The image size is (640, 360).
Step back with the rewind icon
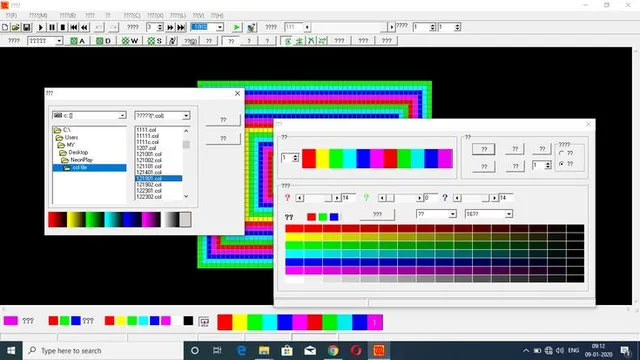[x=84, y=27]
